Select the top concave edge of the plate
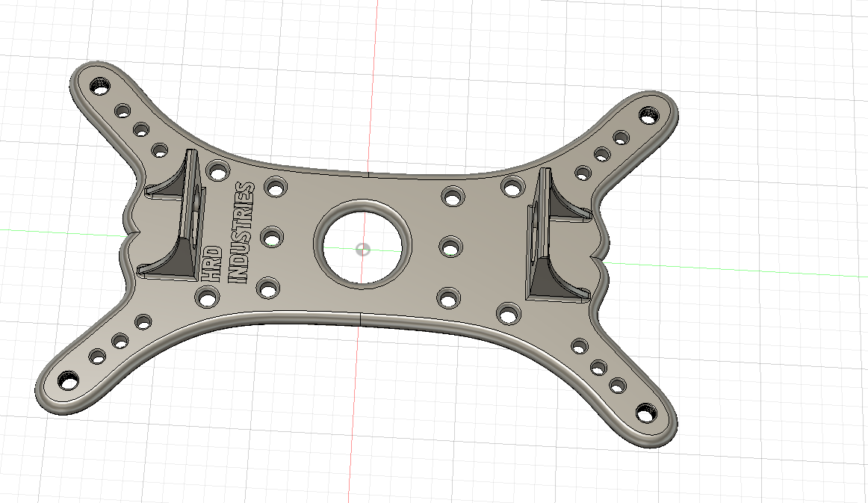 365,173
